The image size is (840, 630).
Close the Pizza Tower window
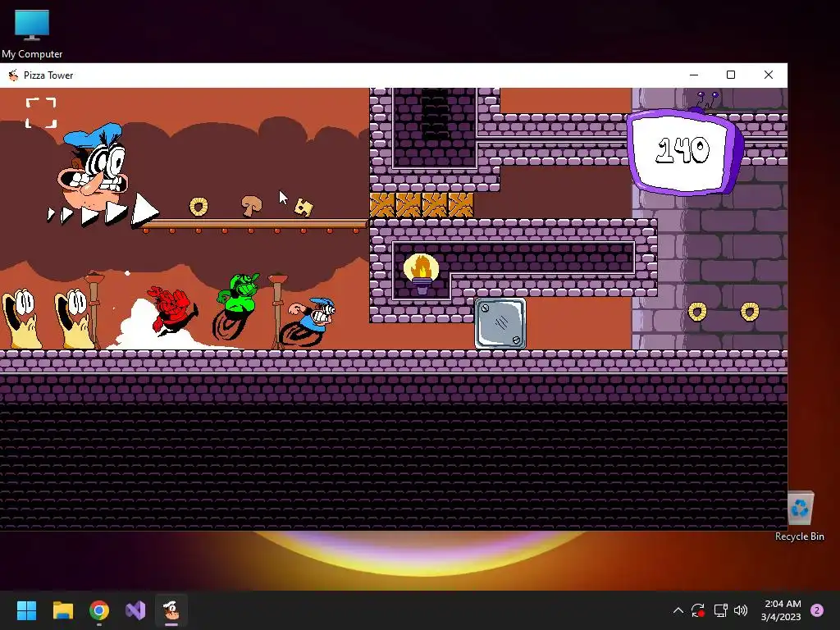(768, 75)
